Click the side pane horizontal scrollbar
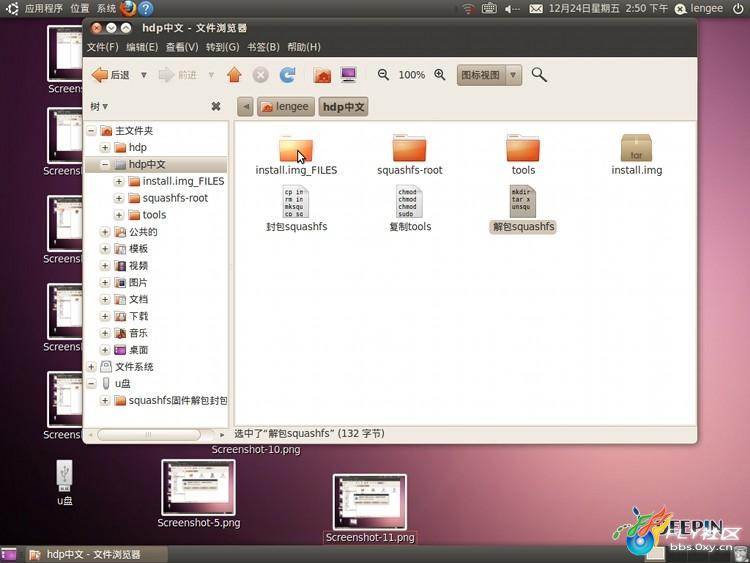Viewport: 750px width, 563px height. (x=149, y=435)
